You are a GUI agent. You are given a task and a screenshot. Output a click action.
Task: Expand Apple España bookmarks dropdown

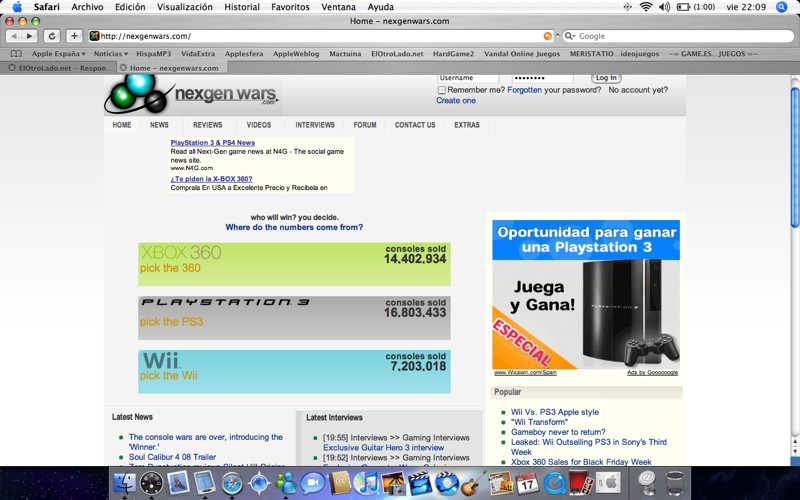point(58,54)
